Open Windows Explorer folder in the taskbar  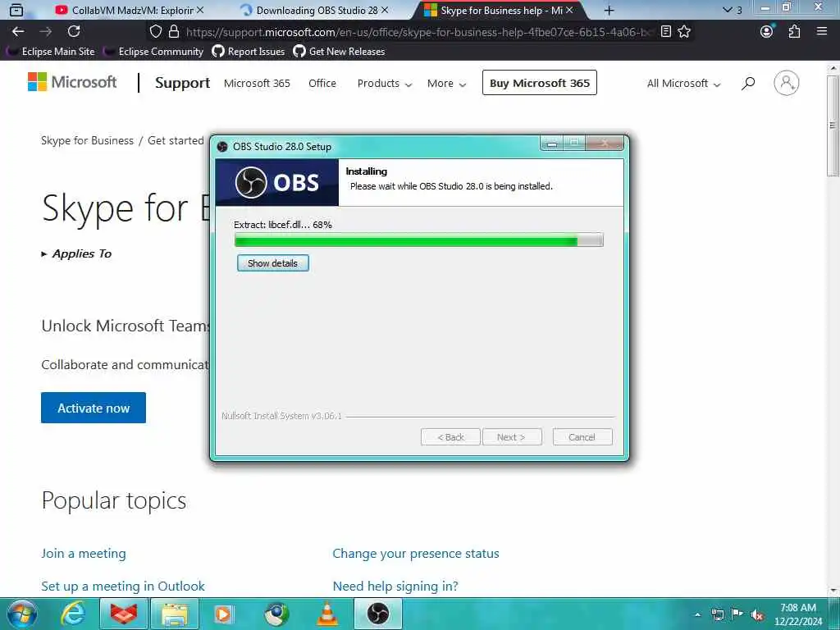click(175, 614)
